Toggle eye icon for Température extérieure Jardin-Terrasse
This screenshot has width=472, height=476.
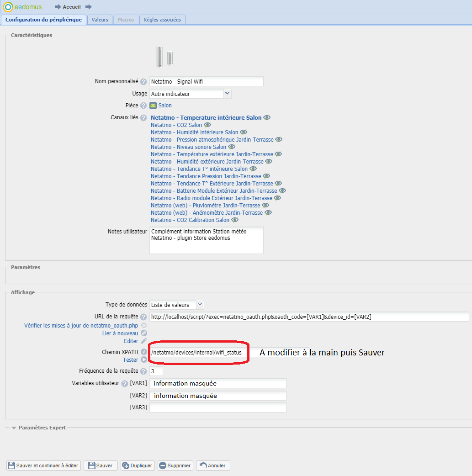point(278,154)
